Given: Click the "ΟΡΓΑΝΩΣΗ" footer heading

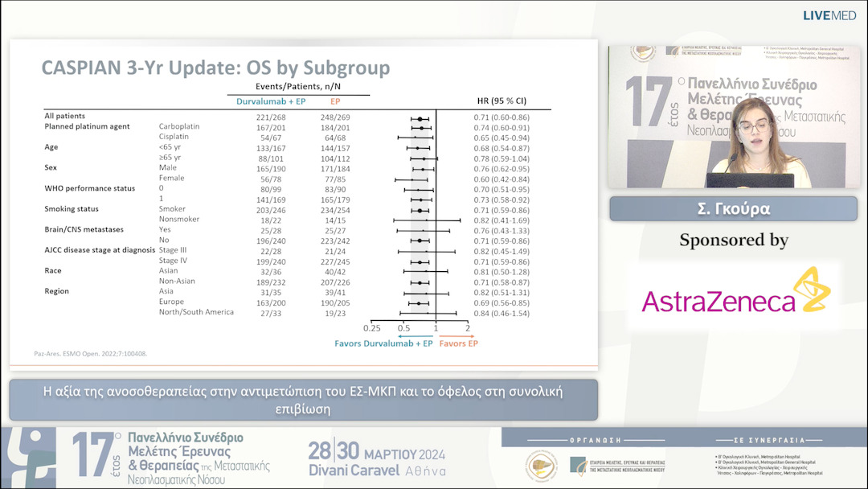Looking at the screenshot, I should (x=596, y=440).
